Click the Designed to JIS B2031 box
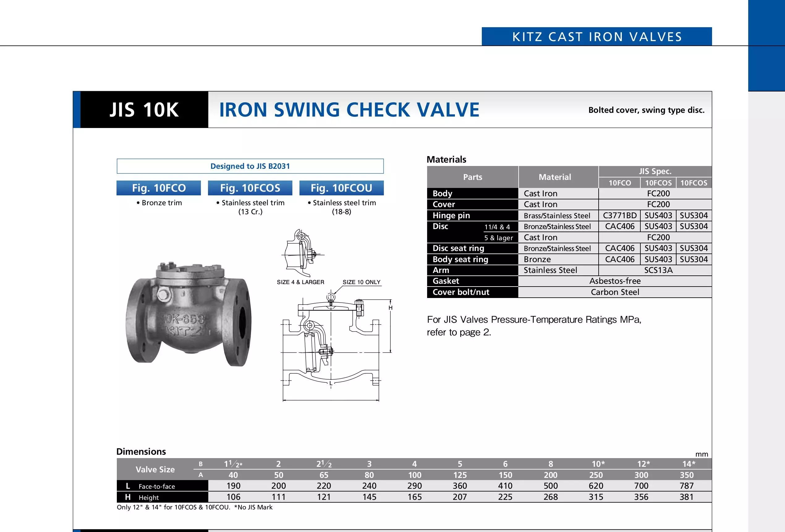 point(250,166)
